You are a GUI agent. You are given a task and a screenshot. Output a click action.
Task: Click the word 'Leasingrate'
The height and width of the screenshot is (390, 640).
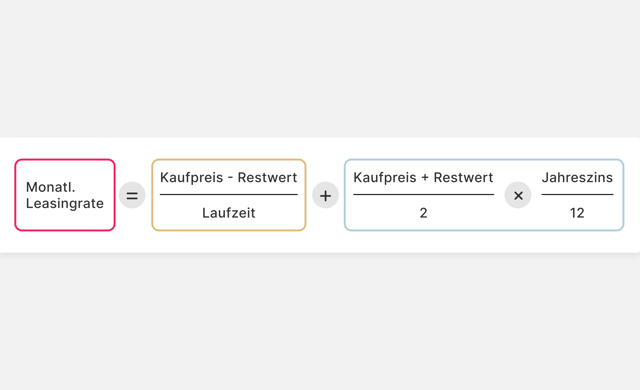(64, 203)
